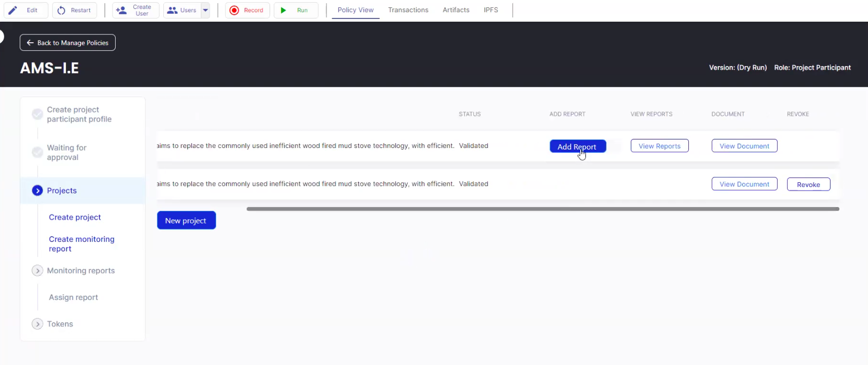Start recording with the red Record icon
Screen dimensions: 868x365
click(x=235, y=10)
